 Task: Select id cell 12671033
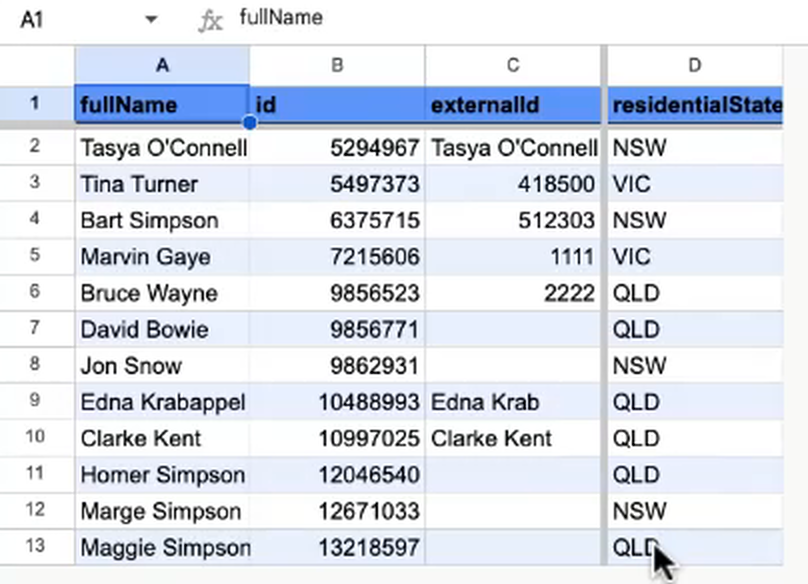pos(338,511)
